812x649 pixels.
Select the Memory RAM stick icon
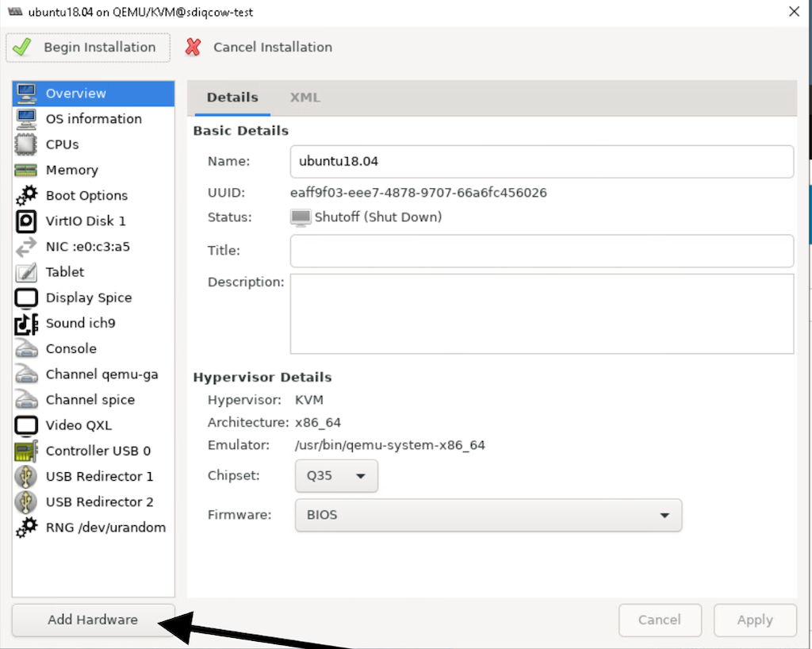point(26,170)
